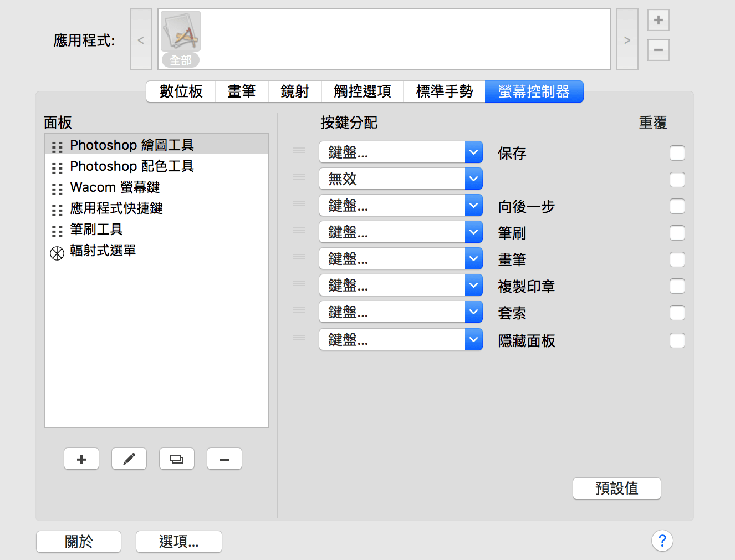Open the key assignment dropdown for 保存
735x560 pixels.
click(x=401, y=152)
